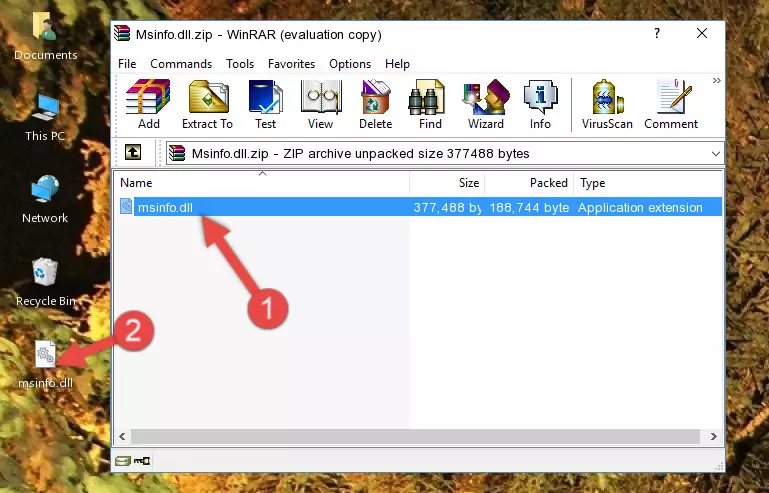Sort file list by Size column
Image resolution: width=769 pixels, height=493 pixels.
pyautogui.click(x=447, y=183)
